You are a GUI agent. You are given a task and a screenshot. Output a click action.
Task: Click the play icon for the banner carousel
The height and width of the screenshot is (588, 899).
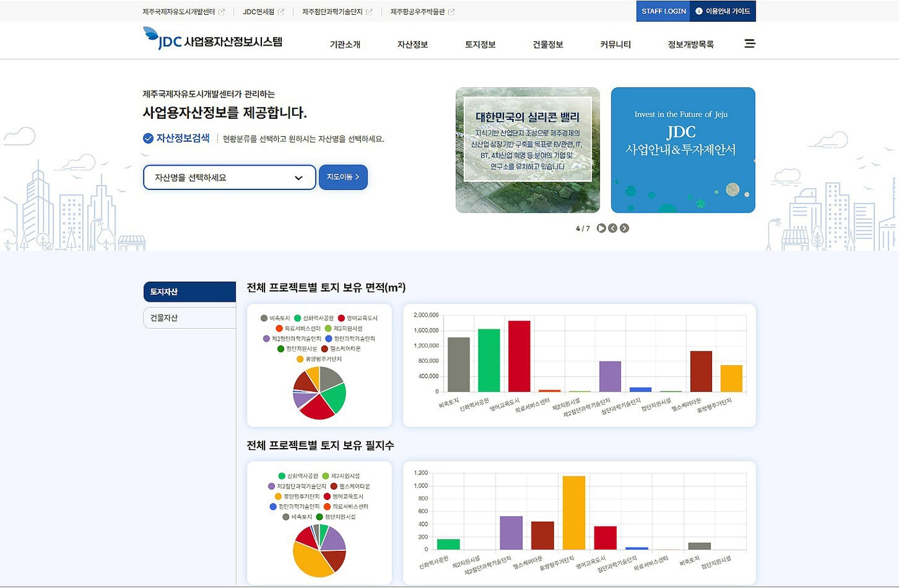(x=601, y=228)
